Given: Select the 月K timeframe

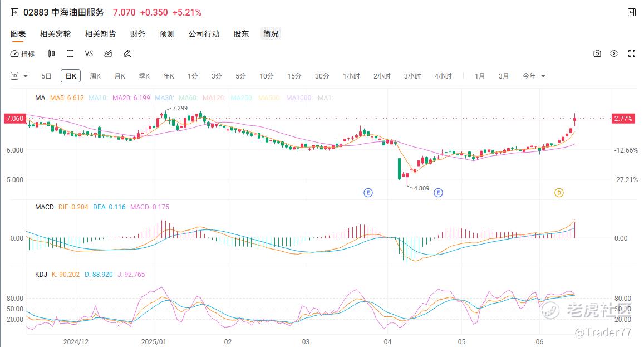Looking at the screenshot, I should pos(120,76).
